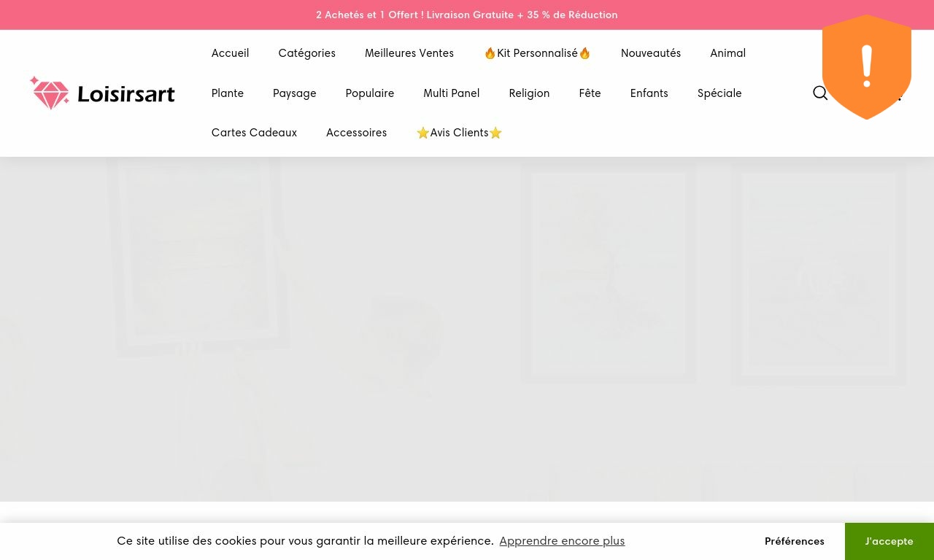This screenshot has height=560, width=934.
Task: Click the orange warning shield icon
Action: (867, 66)
